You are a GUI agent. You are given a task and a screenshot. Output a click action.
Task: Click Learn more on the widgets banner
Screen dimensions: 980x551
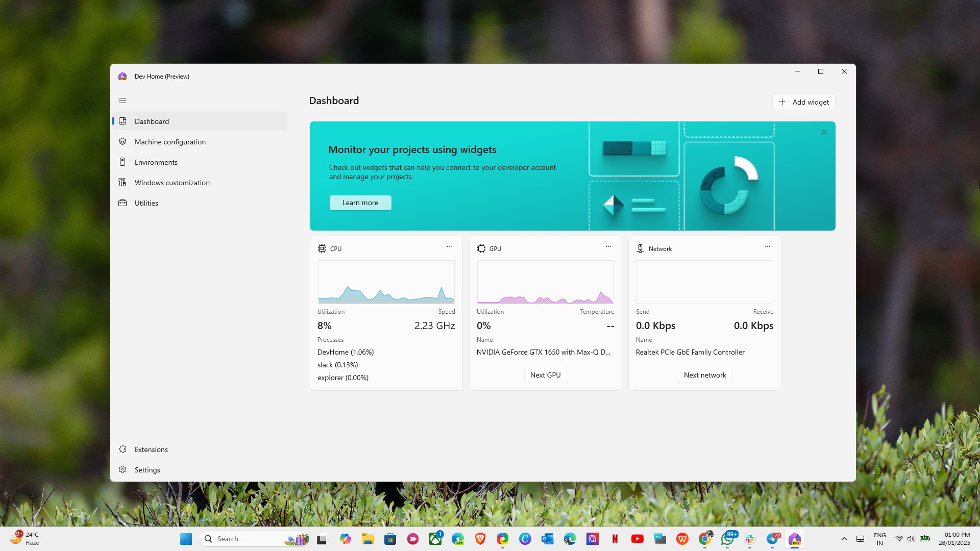tap(360, 203)
